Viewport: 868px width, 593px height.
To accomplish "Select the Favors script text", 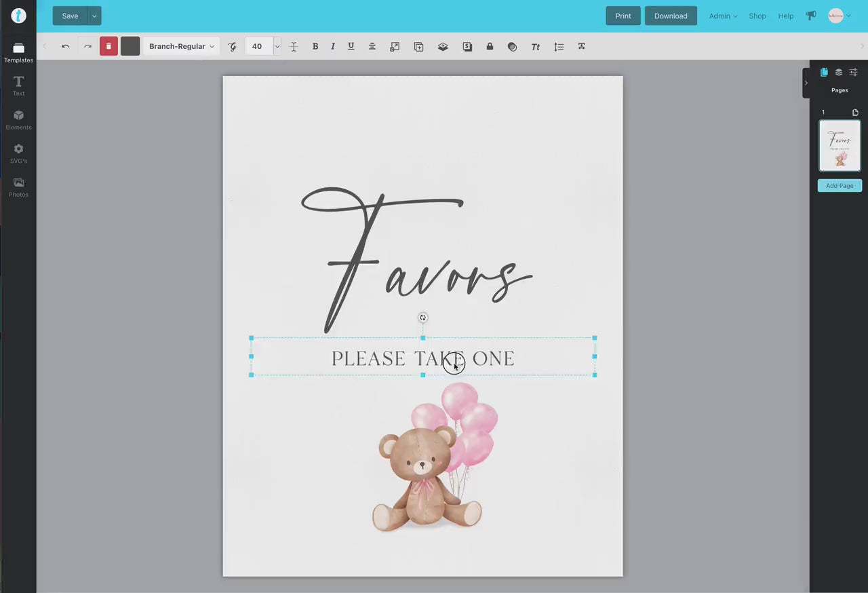I will coord(416,259).
